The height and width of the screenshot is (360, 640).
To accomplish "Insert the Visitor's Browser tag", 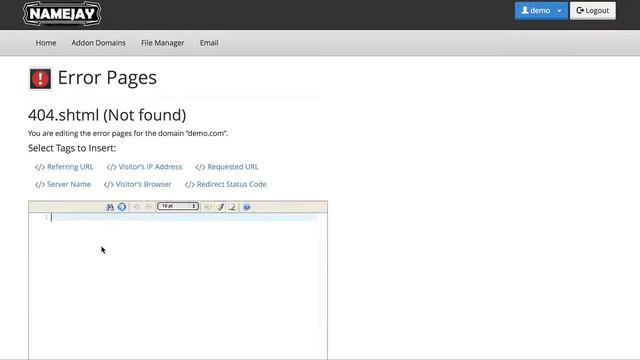I will point(138,184).
